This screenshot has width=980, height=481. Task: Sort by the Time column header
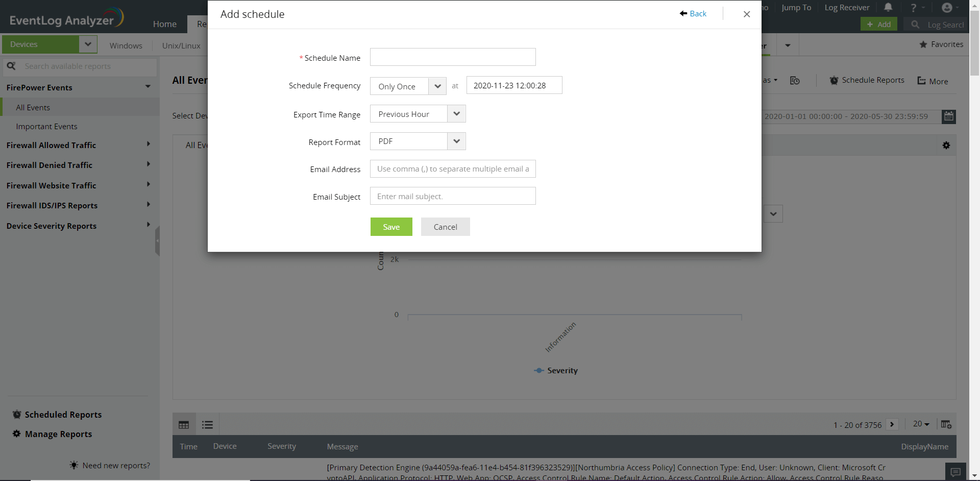[x=188, y=446]
